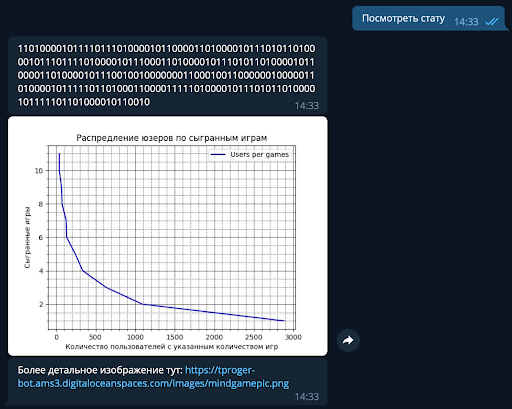Click the x-axis label 'Количество пользователей с указанным количеством игр'
This screenshot has width=512, height=409.
[x=172, y=347]
